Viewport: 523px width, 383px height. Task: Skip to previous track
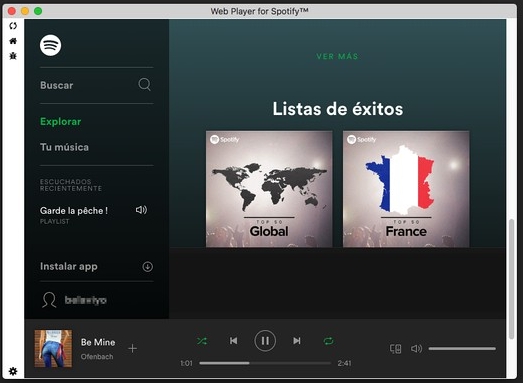[x=233, y=341]
